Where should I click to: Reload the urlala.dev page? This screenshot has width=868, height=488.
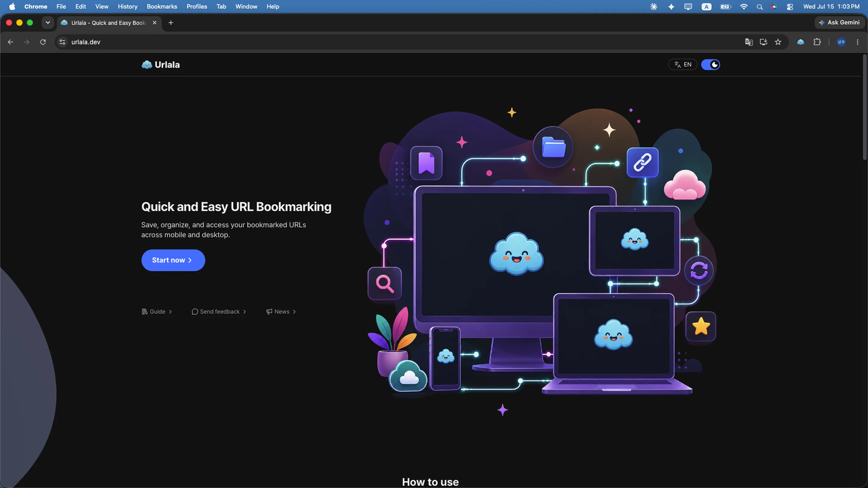43,42
